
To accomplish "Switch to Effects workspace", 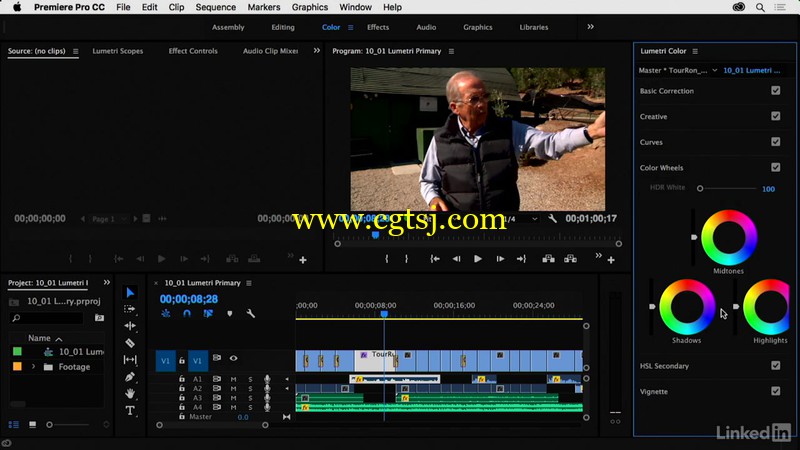I will coord(378,27).
